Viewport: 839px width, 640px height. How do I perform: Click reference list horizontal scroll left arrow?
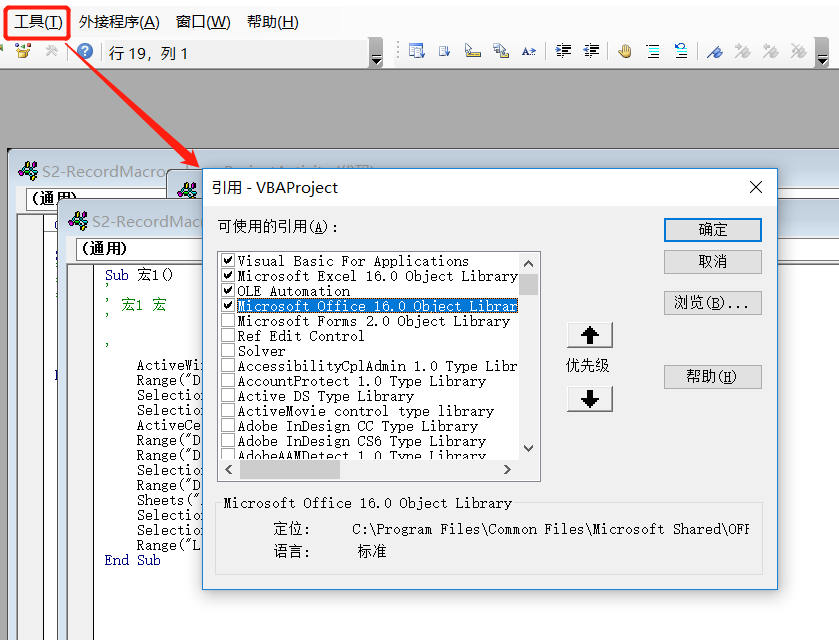(x=229, y=469)
